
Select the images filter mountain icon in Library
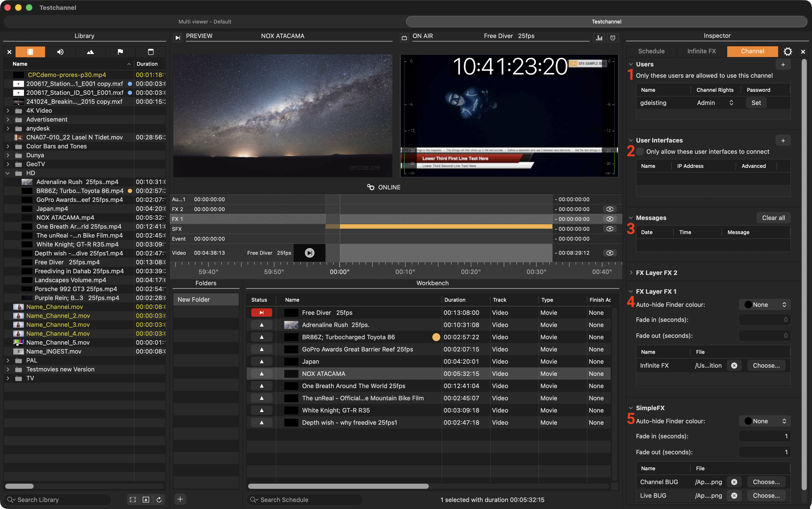coord(90,52)
